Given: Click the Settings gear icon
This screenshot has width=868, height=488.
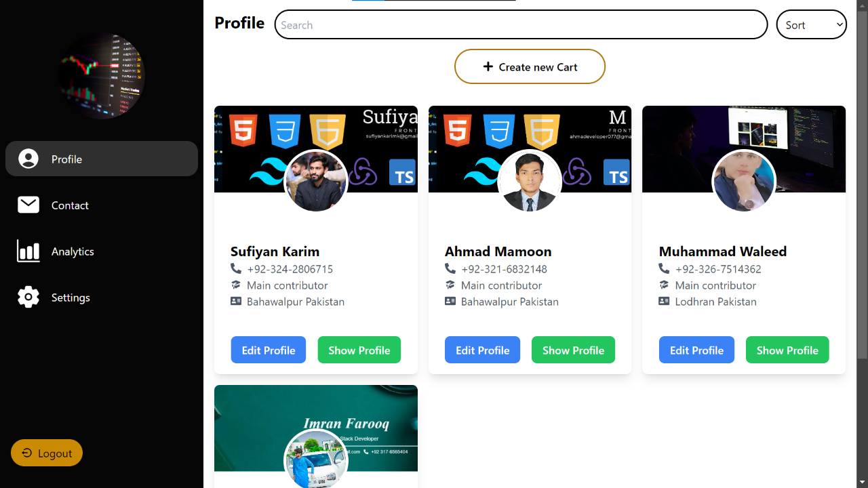Looking at the screenshot, I should point(28,297).
